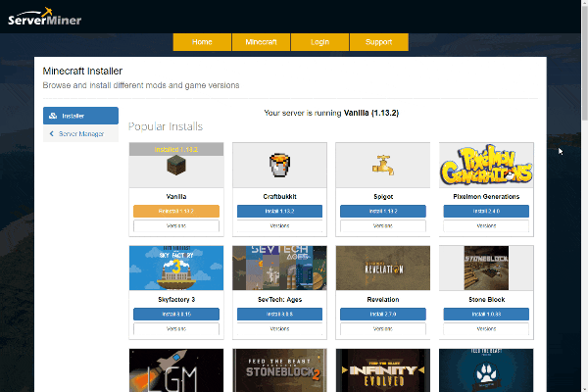The width and height of the screenshot is (588, 392).
Task: Return to Server Manager link
Action: pos(80,133)
